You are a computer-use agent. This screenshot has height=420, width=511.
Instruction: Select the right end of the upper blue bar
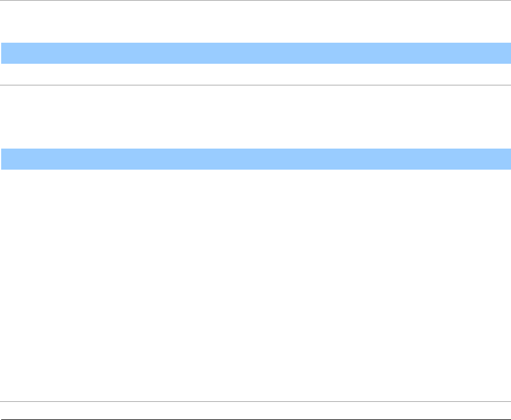[x=505, y=53]
